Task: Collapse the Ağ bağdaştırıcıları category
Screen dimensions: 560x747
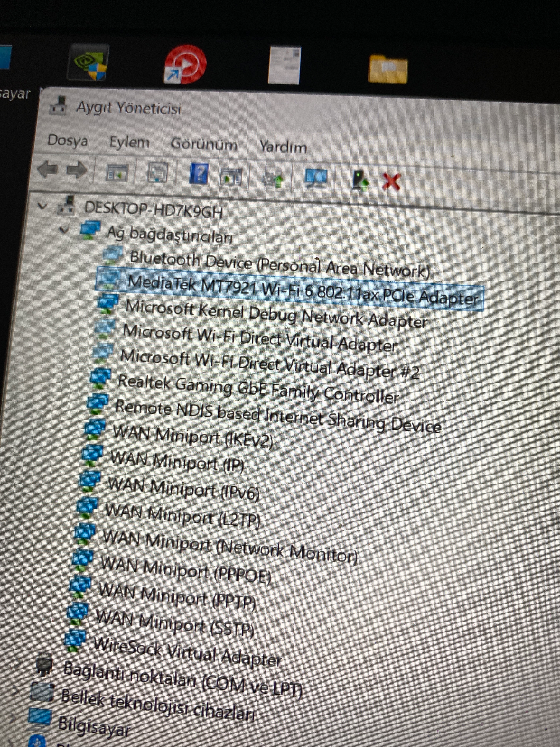Action: pos(64,229)
